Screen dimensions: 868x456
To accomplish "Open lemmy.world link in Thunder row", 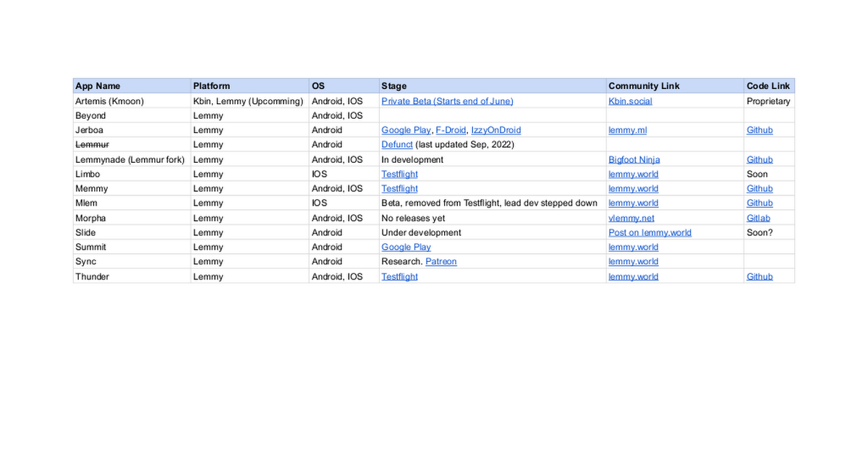I will (633, 276).
